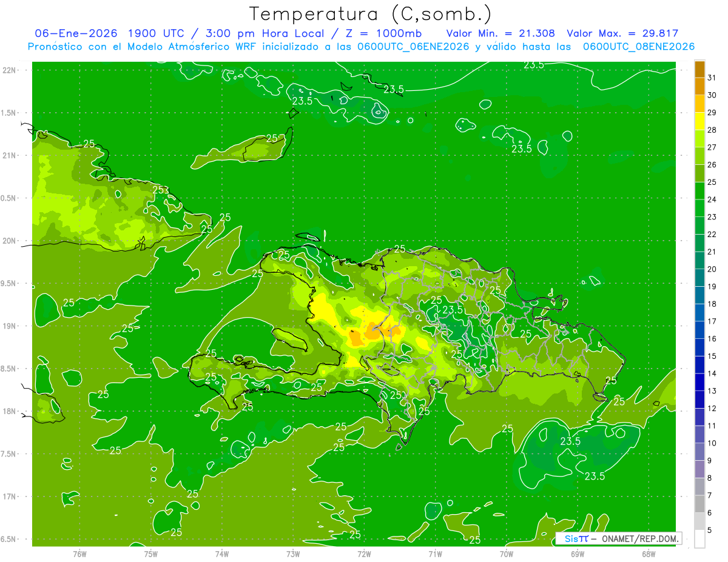Click the '29' label on the color scale
The width and height of the screenshot is (728, 562).
(x=712, y=112)
